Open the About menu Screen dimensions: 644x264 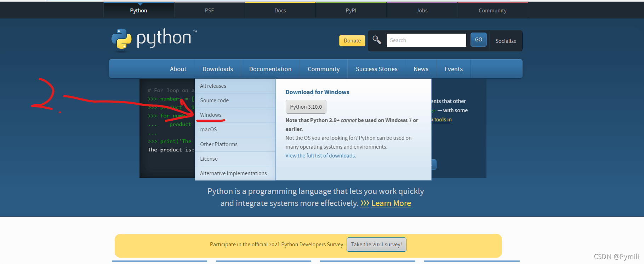coord(178,69)
